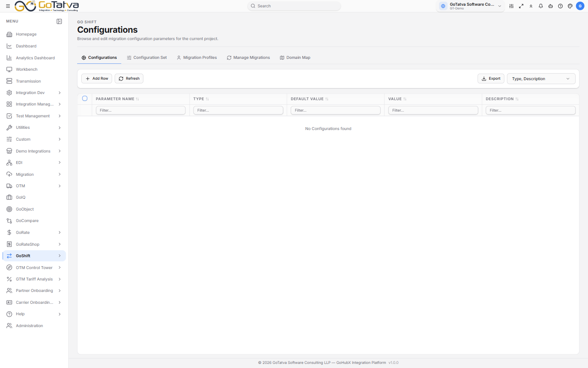Viewport: 588px width, 368px height.
Task: Open GTM Tariff Analysis menu item
Action: click(34, 279)
